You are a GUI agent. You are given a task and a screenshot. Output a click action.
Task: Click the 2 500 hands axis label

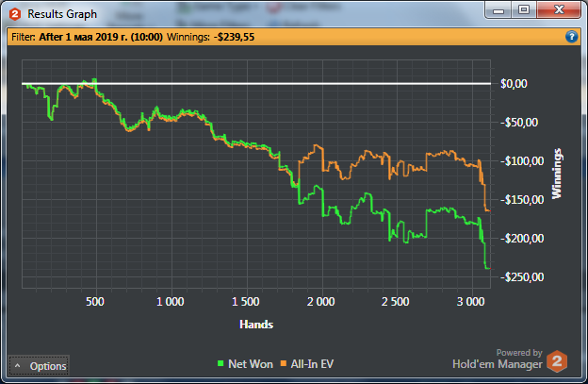click(396, 302)
